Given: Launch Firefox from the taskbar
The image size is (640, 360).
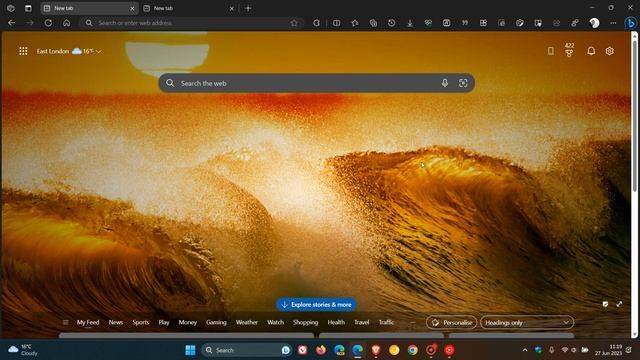Looking at the screenshot, I should click(x=321, y=350).
